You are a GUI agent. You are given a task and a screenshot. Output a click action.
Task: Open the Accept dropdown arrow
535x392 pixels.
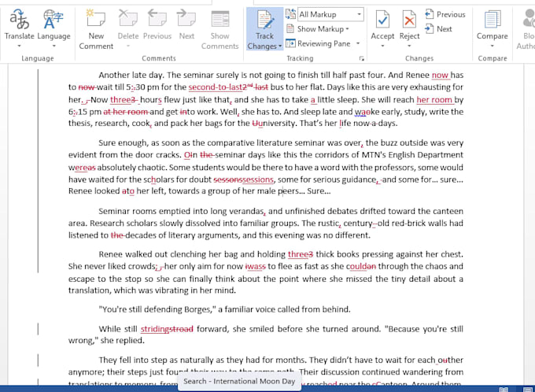pos(382,46)
